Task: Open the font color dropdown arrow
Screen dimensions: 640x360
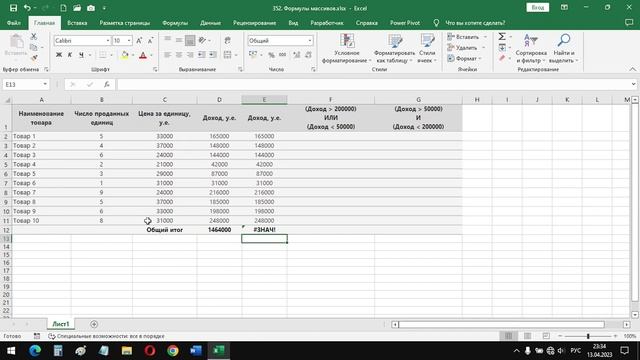Action: pyautogui.click(x=151, y=55)
